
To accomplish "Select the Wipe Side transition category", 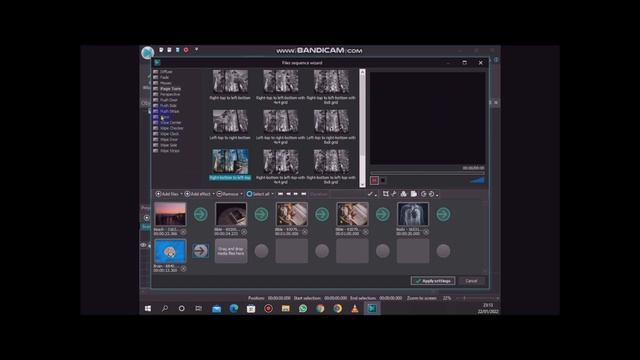I will 165,145.
